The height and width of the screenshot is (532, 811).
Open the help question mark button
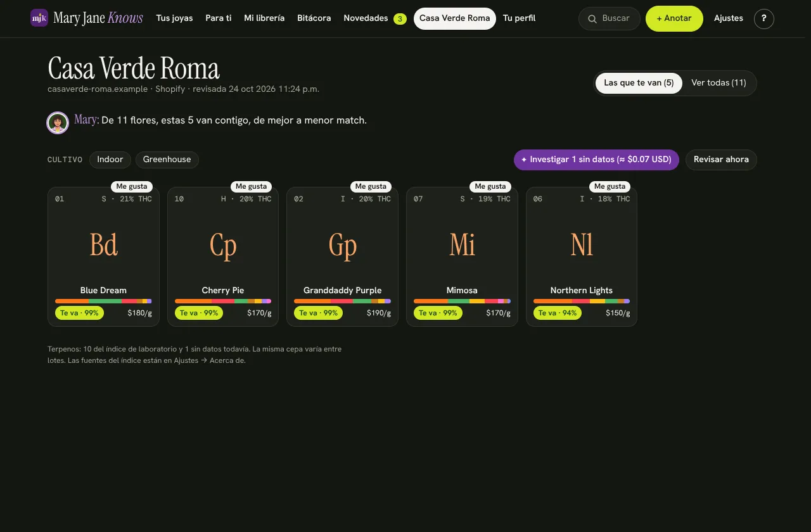(x=764, y=18)
